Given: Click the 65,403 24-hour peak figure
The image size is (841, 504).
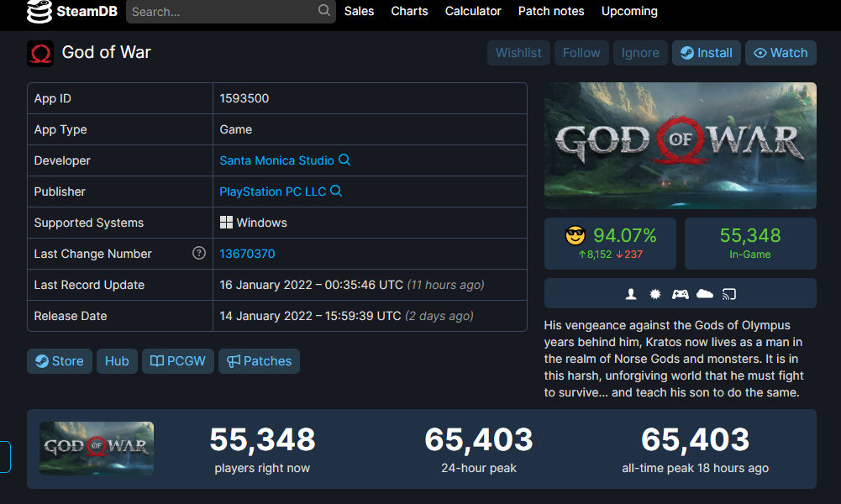Looking at the screenshot, I should [x=479, y=439].
